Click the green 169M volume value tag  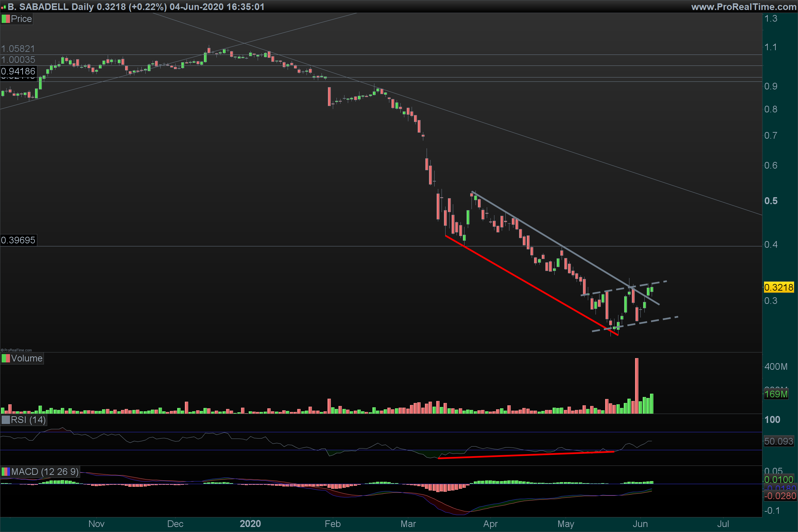(776, 394)
